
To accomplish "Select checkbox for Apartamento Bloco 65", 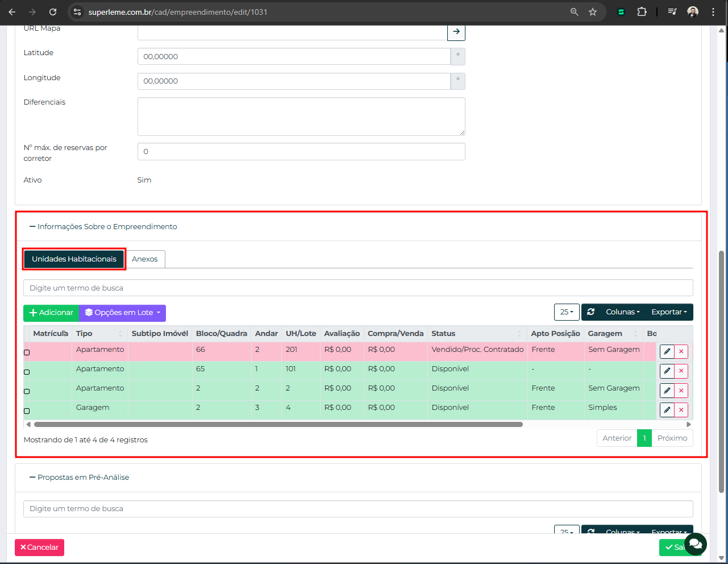I will (x=27, y=372).
